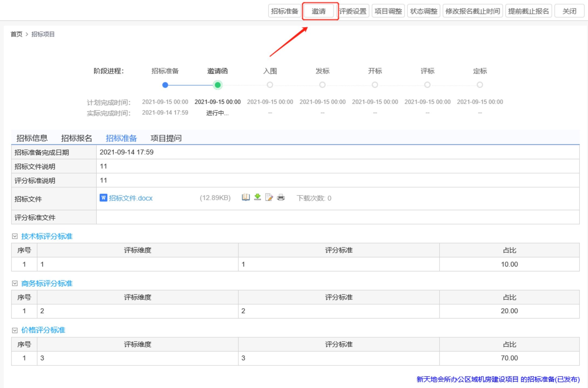588x388 pixels.
Task: Open the 招标报名 tab
Action: [77, 138]
